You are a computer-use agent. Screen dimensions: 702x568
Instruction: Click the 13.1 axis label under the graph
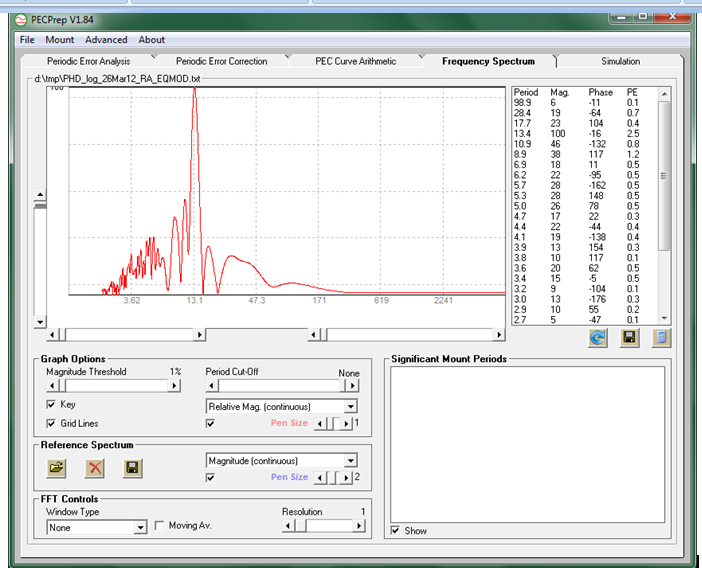click(x=195, y=300)
